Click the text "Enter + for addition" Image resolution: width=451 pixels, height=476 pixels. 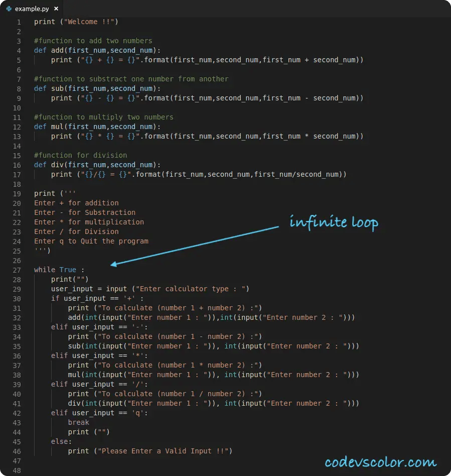point(76,203)
